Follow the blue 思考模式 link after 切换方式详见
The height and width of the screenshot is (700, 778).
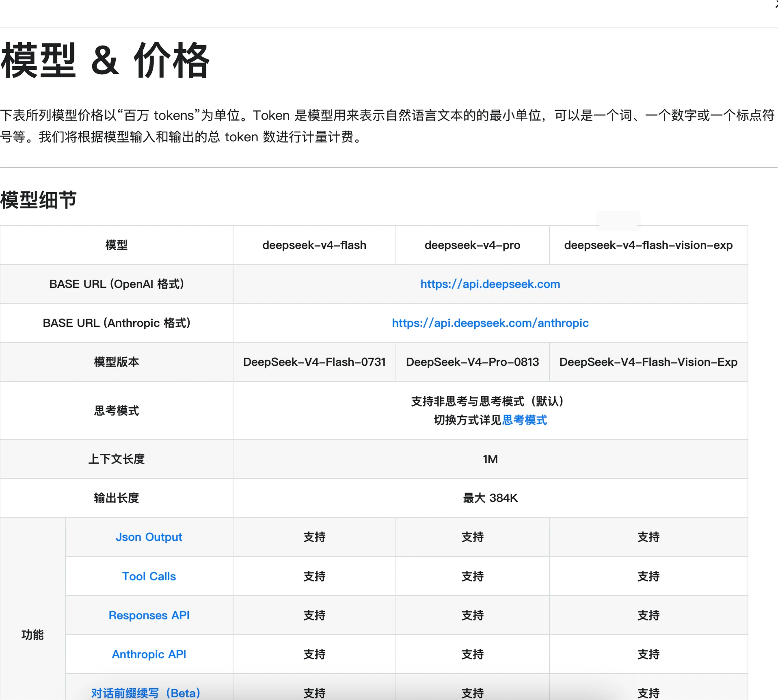(x=525, y=420)
